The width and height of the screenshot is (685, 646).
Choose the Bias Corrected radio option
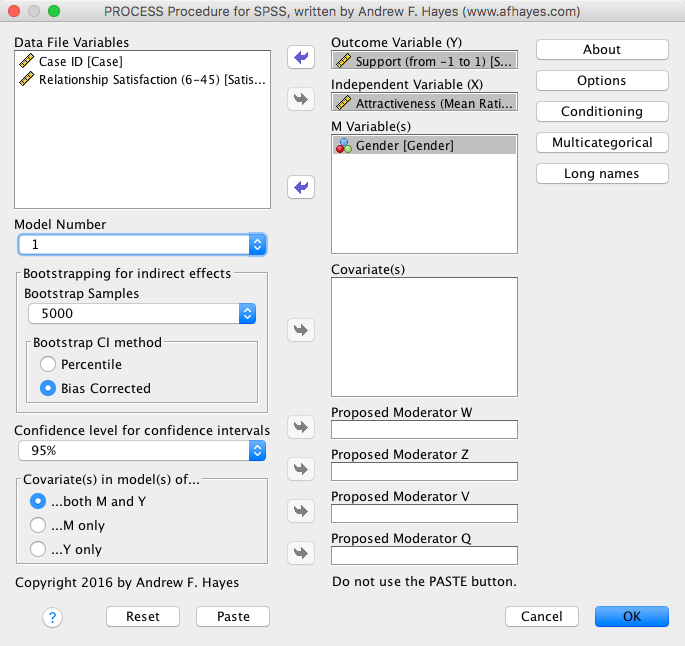[48, 388]
